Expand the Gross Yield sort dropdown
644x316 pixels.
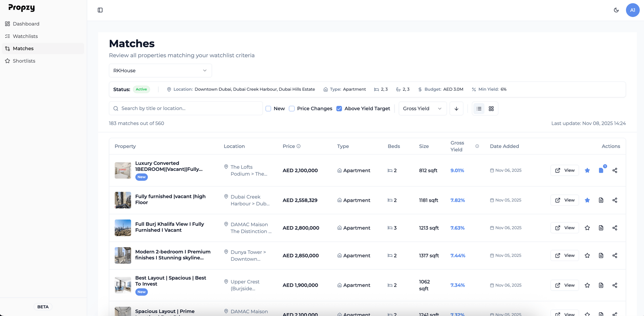[422, 109]
